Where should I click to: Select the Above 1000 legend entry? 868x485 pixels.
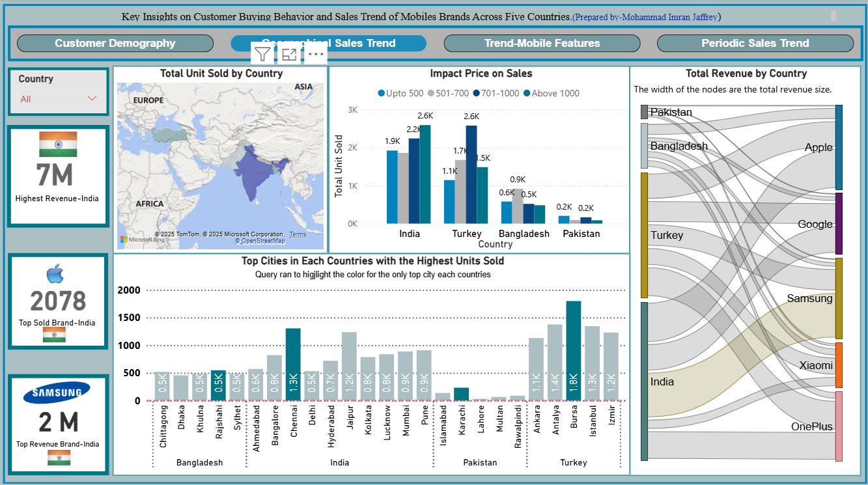click(x=551, y=93)
